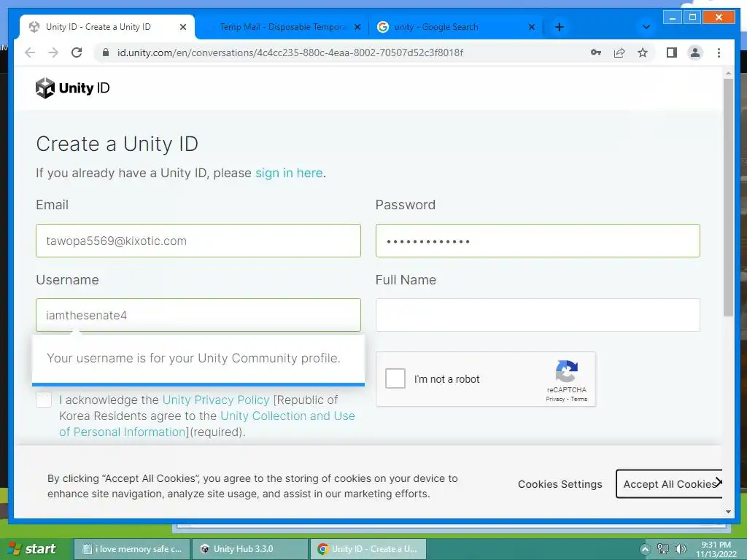Click the taskbar clock showing 9:31 PM

(x=716, y=549)
